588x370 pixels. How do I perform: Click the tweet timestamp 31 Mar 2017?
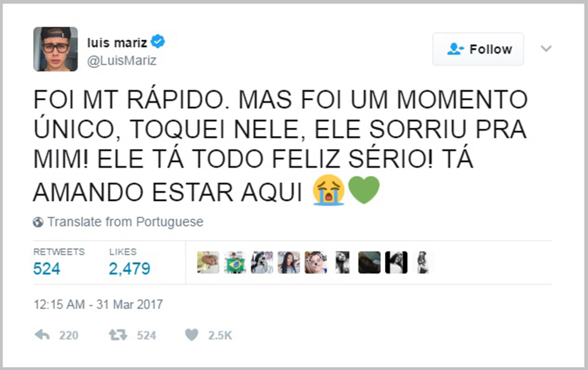pos(97,305)
